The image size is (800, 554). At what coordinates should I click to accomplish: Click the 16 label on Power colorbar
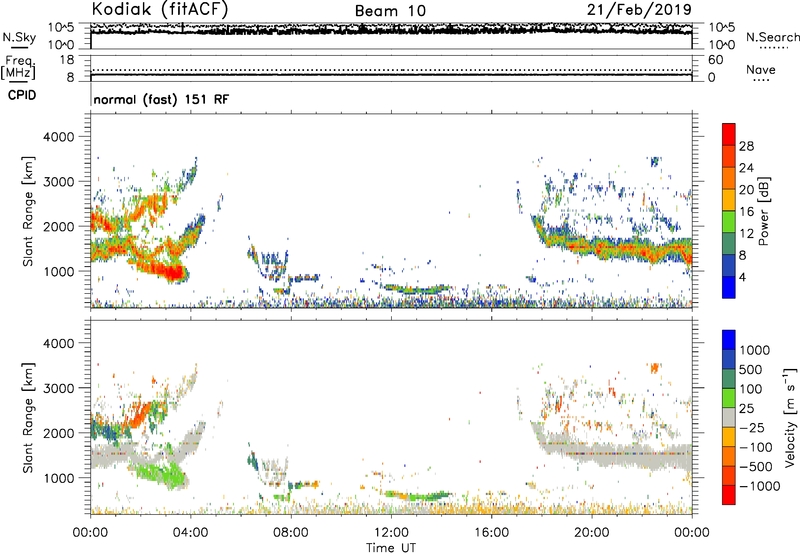pos(746,212)
